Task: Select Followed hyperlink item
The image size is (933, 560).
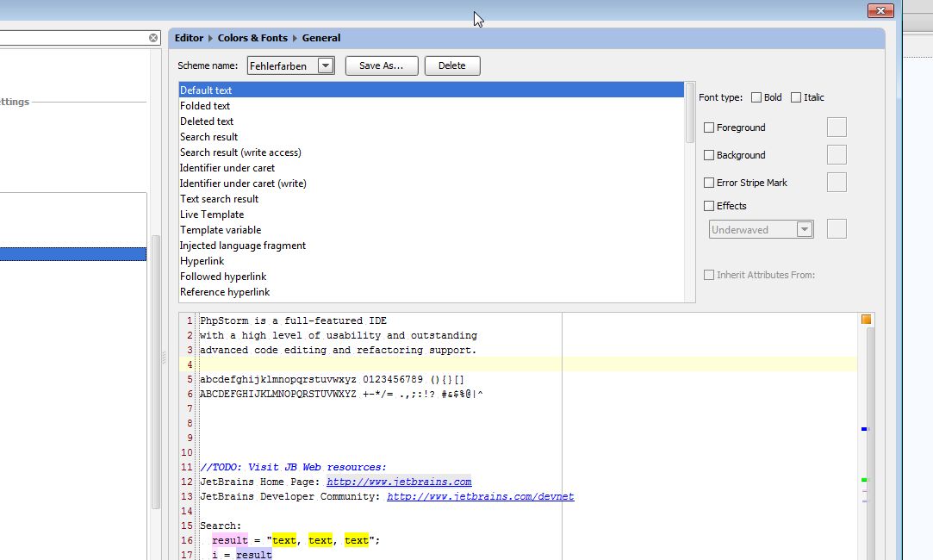Action: 432,277
